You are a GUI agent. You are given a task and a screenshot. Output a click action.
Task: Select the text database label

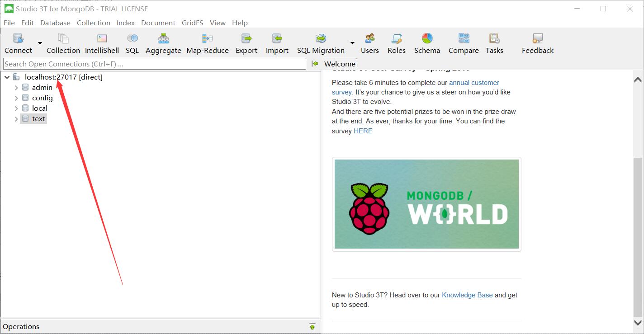38,119
